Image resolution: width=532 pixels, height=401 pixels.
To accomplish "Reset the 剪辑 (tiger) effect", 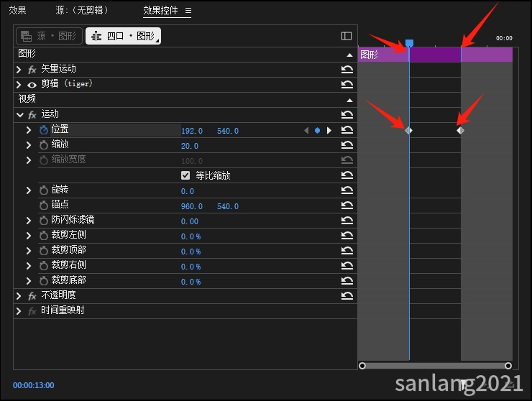I will pos(347,84).
